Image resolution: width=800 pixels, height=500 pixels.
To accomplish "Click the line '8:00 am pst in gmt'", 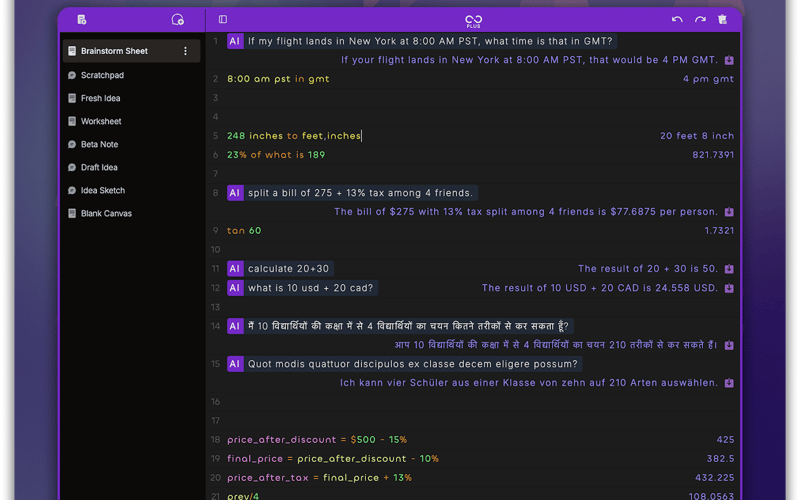I will (x=278, y=79).
